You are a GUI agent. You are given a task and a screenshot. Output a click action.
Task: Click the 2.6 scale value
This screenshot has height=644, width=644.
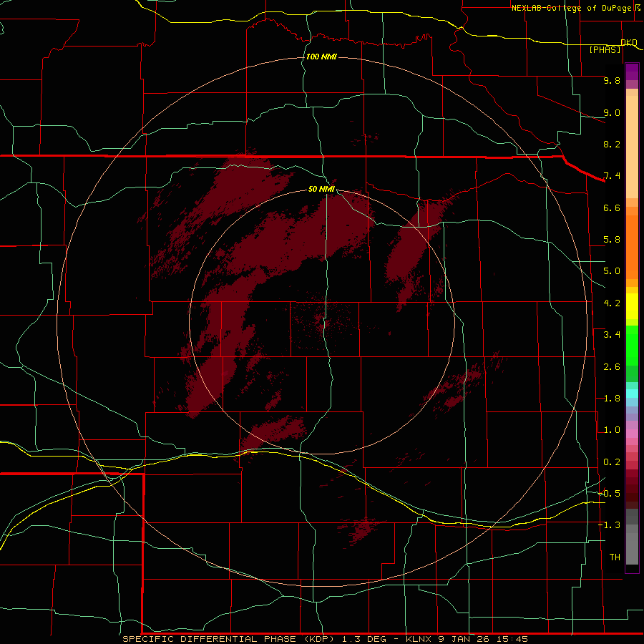612,367
